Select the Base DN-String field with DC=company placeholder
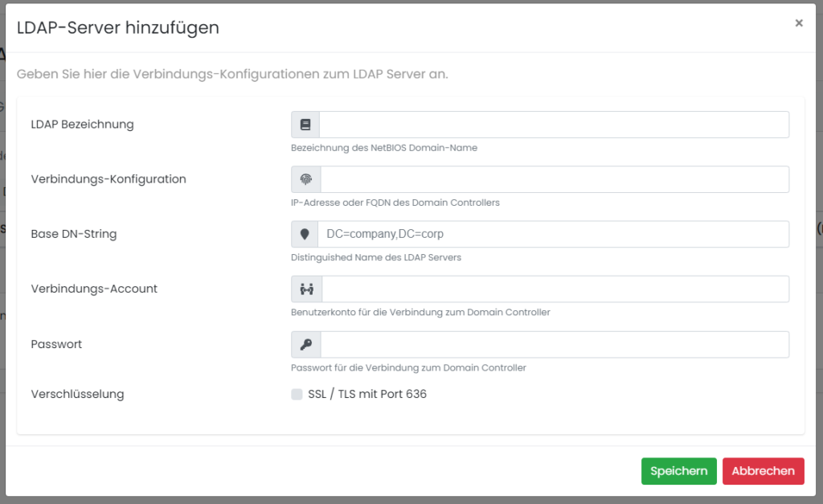 [x=553, y=234]
